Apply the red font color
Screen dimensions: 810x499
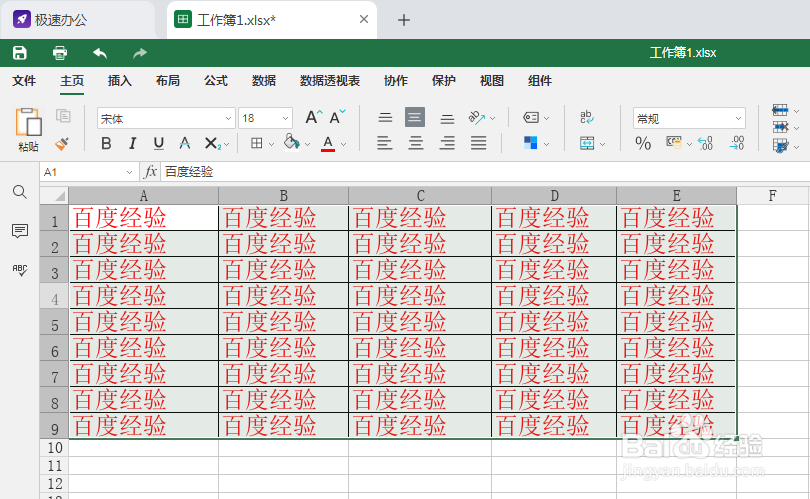pos(328,143)
